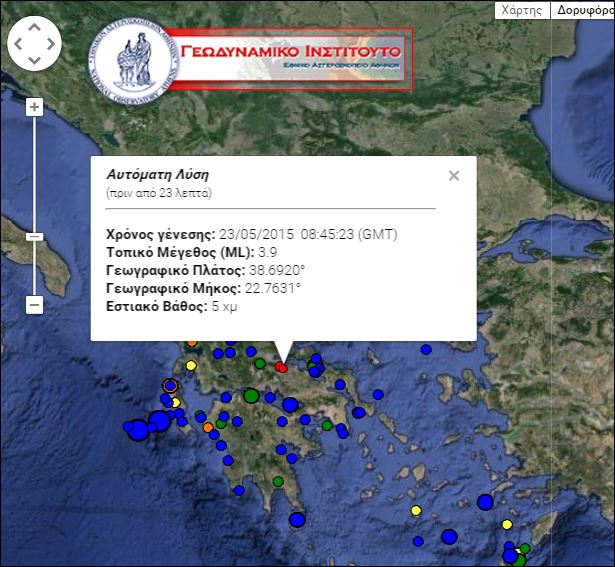This screenshot has width=615, height=567.
Task: Click the longitude value 22.7631°
Action: click(273, 288)
